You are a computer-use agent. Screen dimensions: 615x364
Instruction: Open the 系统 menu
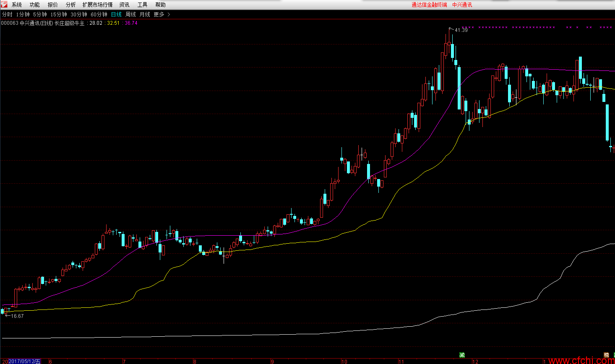point(17,5)
